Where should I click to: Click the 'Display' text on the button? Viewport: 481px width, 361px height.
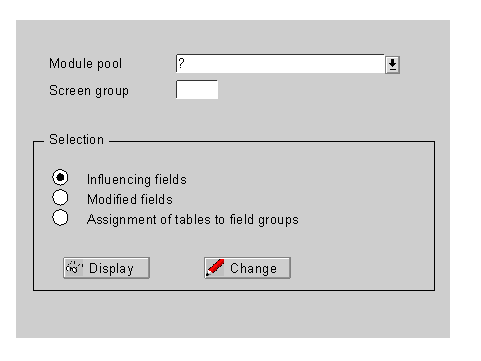tap(111, 269)
